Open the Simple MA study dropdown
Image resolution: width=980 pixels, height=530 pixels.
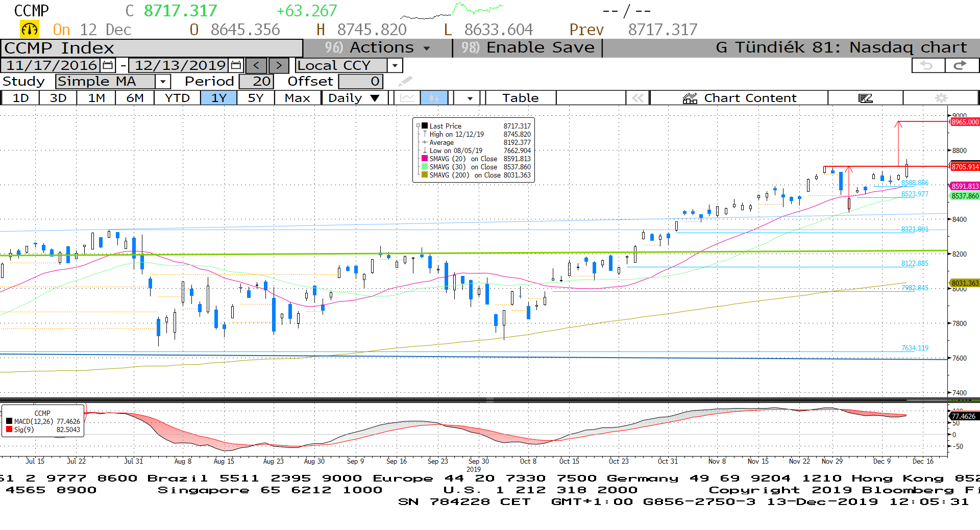(x=163, y=81)
